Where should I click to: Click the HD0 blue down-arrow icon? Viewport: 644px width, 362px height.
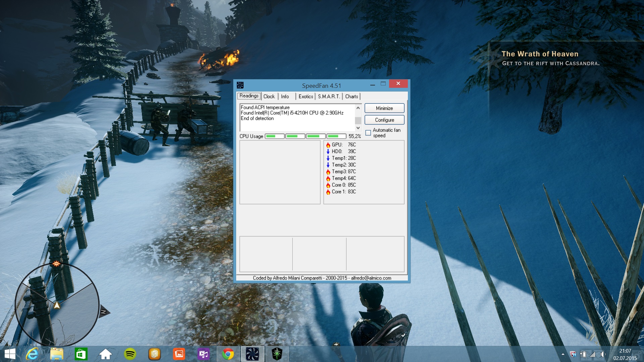point(328,152)
